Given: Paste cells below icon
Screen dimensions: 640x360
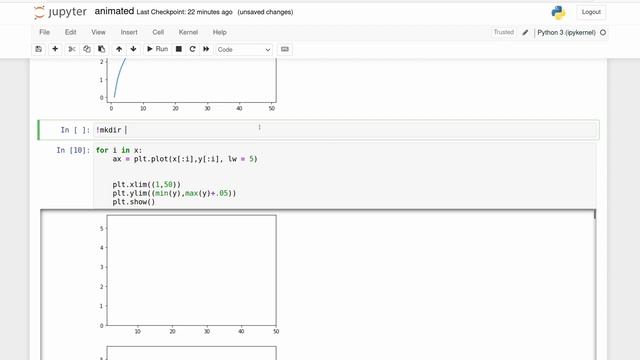Looking at the screenshot, I should 102,49.
